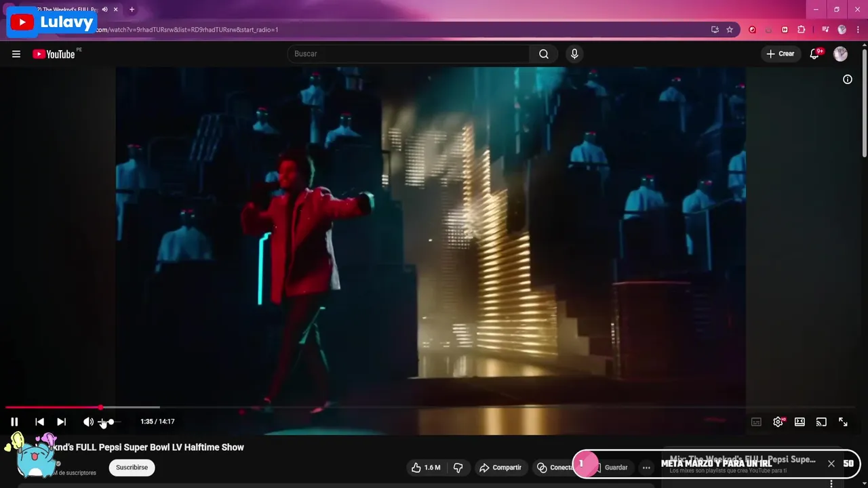Cast the video to a TV

821,422
